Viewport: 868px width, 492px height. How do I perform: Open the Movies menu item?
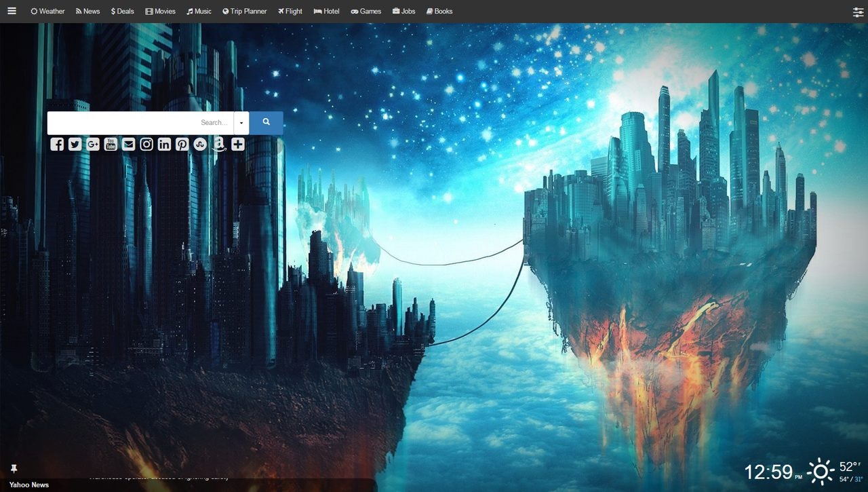(x=160, y=11)
